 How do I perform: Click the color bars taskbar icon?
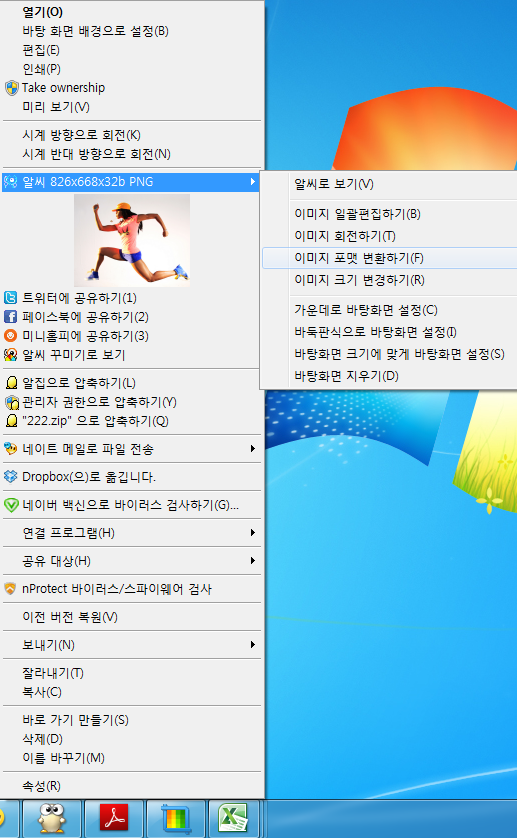pyautogui.click(x=175, y=818)
